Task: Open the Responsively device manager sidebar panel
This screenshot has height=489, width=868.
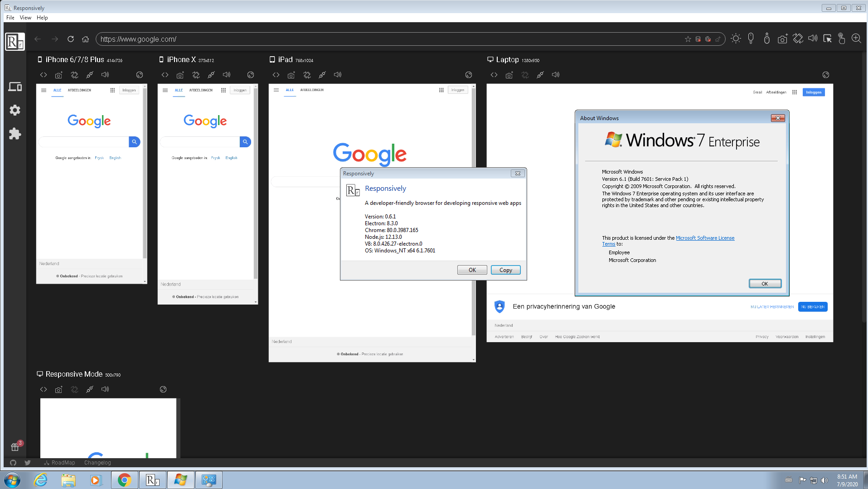Action: [x=15, y=87]
